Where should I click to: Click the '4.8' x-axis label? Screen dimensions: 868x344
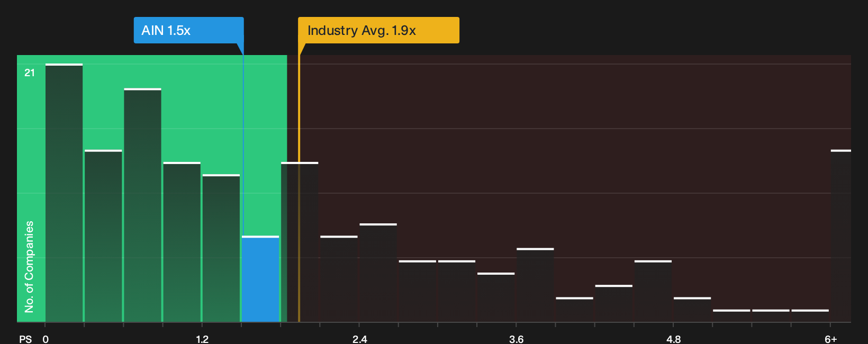click(673, 339)
